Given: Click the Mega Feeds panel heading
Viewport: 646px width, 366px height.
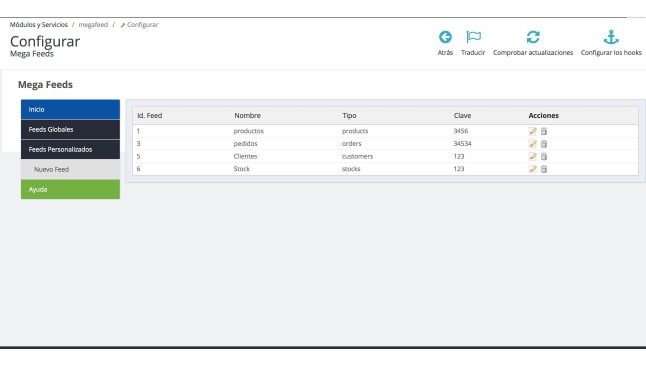Looking at the screenshot, I should coord(45,84).
